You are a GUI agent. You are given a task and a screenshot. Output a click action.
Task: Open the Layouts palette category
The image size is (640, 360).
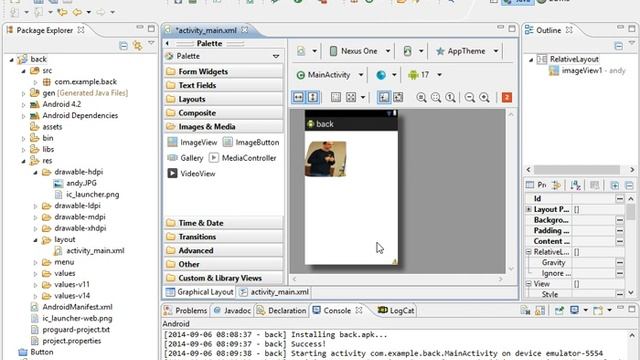[x=223, y=99]
